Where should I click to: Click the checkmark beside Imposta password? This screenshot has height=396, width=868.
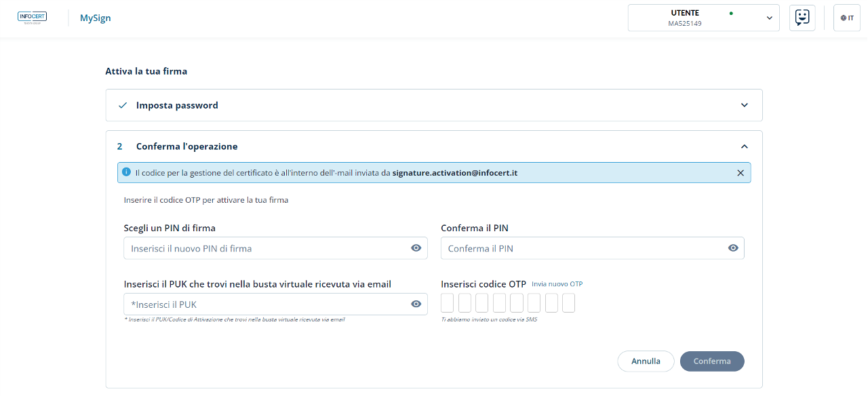pyautogui.click(x=123, y=105)
